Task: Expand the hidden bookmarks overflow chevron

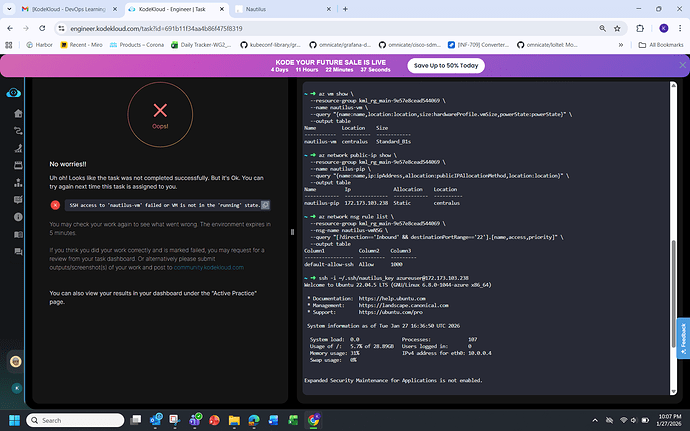Action: pyautogui.click(x=620, y=44)
